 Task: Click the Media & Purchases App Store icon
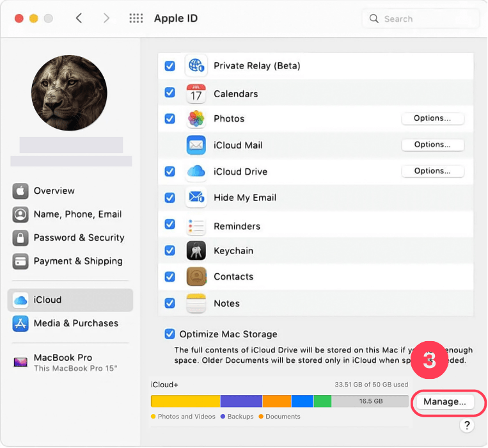pos(20,323)
